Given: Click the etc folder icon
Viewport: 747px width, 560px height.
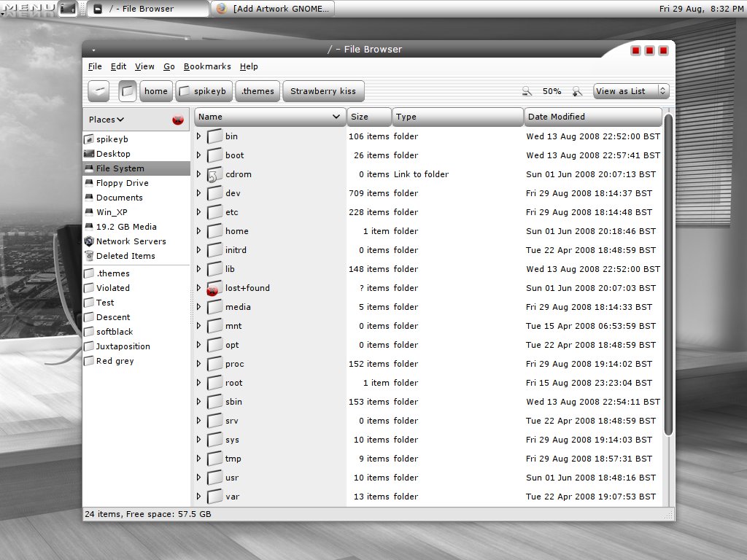Looking at the screenshot, I should pos(215,212).
